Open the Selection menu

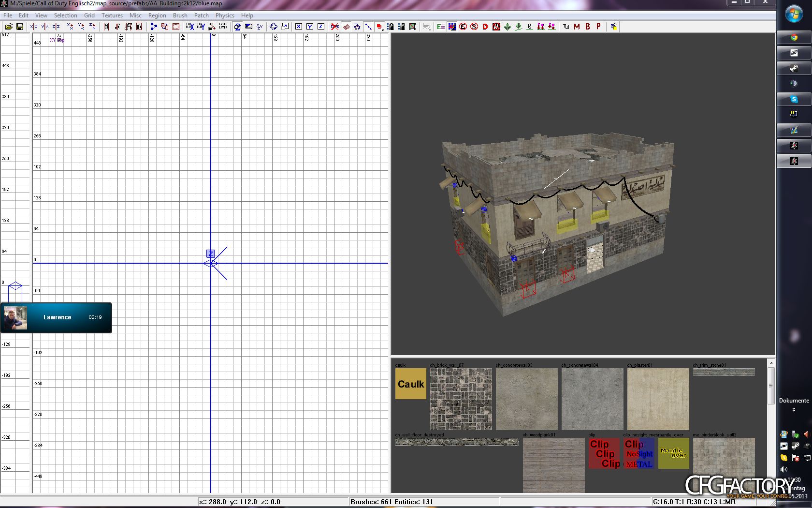(66, 15)
